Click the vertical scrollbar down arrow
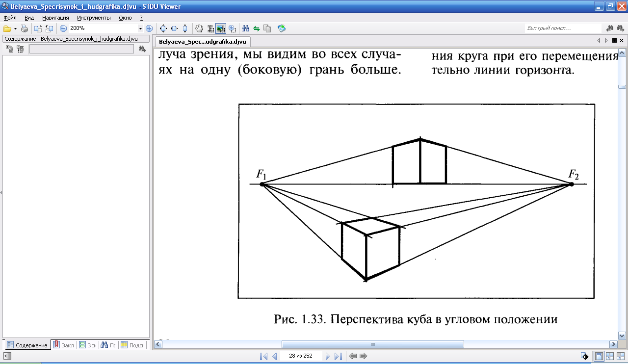 tap(622, 336)
